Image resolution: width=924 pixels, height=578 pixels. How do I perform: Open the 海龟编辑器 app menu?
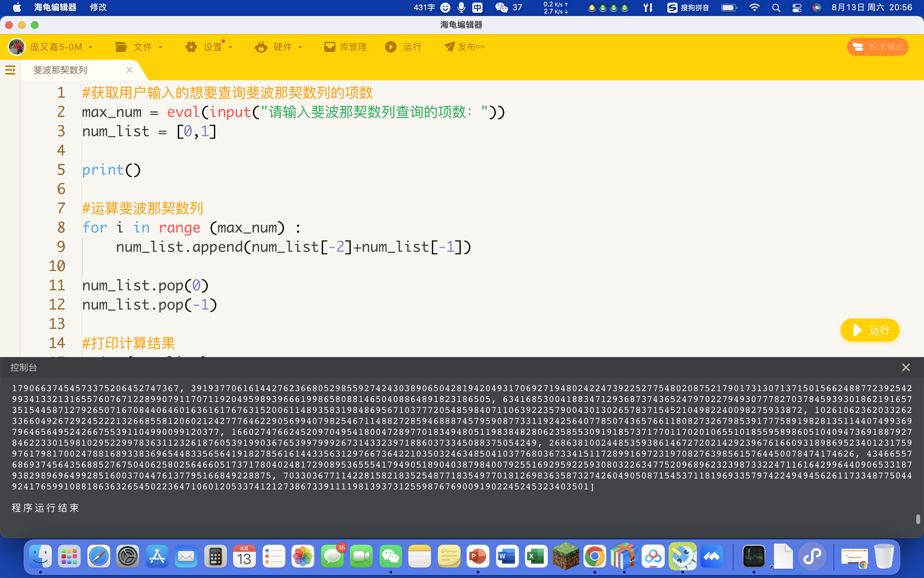pos(55,7)
